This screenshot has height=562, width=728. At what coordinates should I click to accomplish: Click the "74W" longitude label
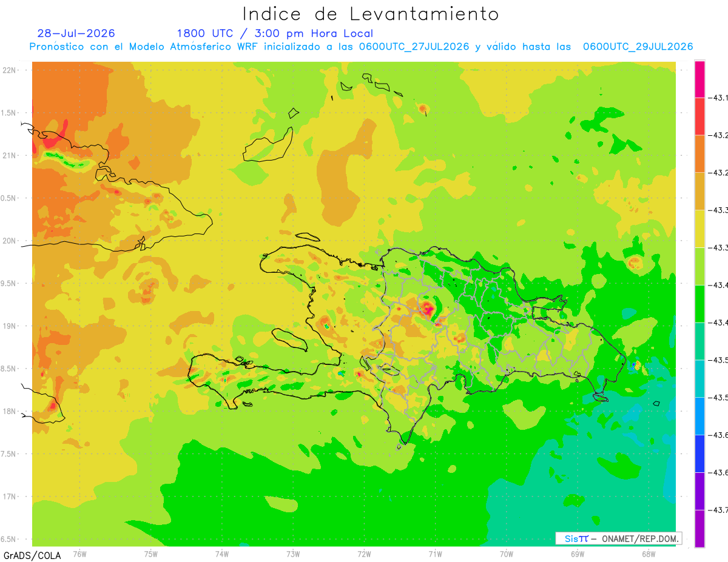coord(222,554)
